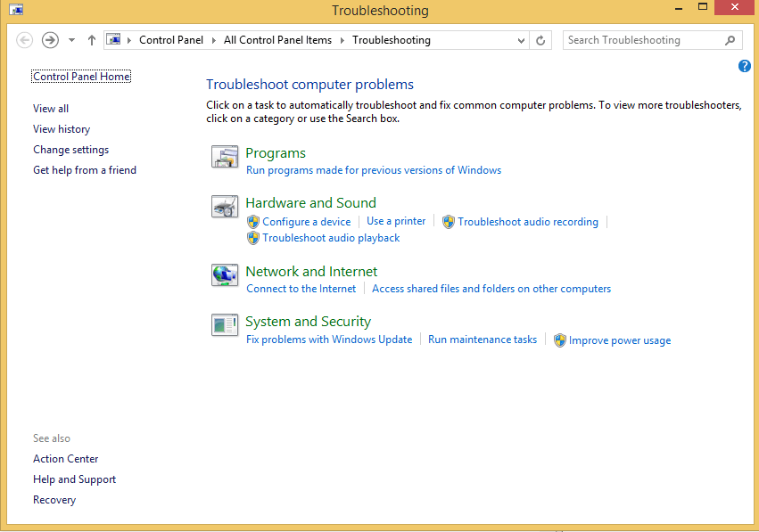Open Action Center under See also
Image resolution: width=759 pixels, height=532 pixels.
point(65,459)
